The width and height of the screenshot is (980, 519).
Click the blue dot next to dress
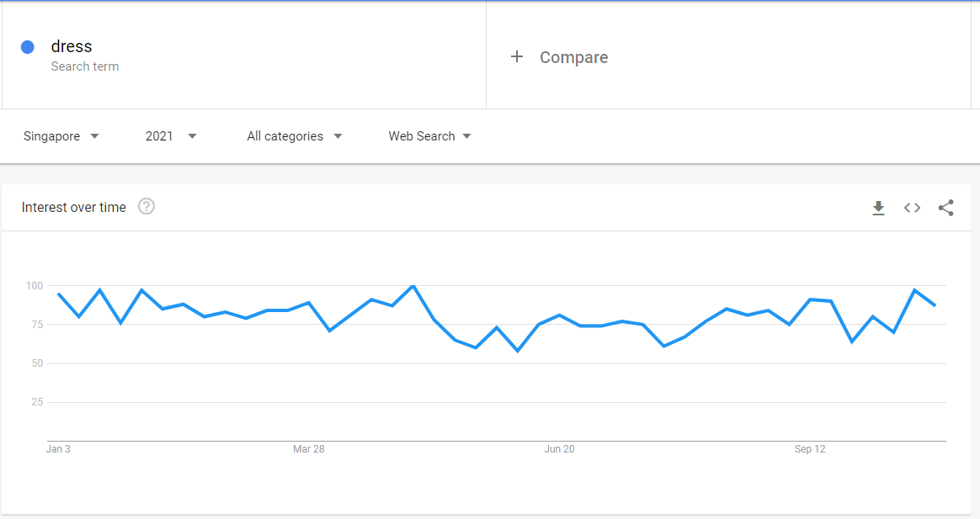(28, 47)
